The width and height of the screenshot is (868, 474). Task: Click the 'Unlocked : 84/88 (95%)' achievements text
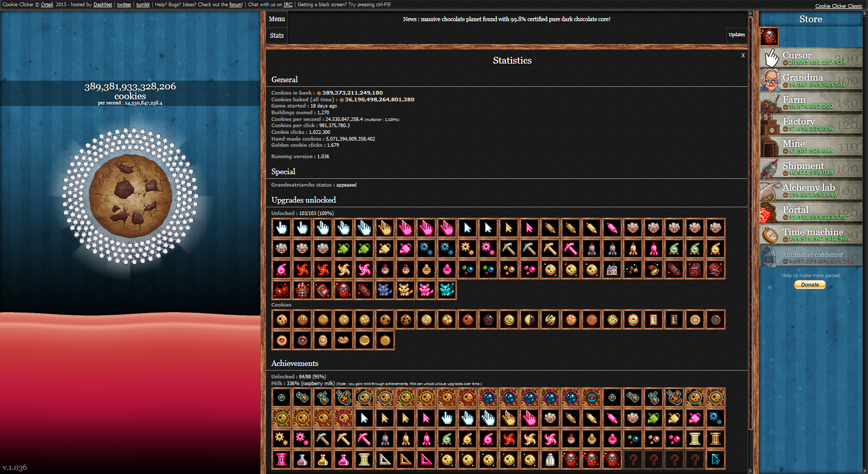tap(299, 377)
